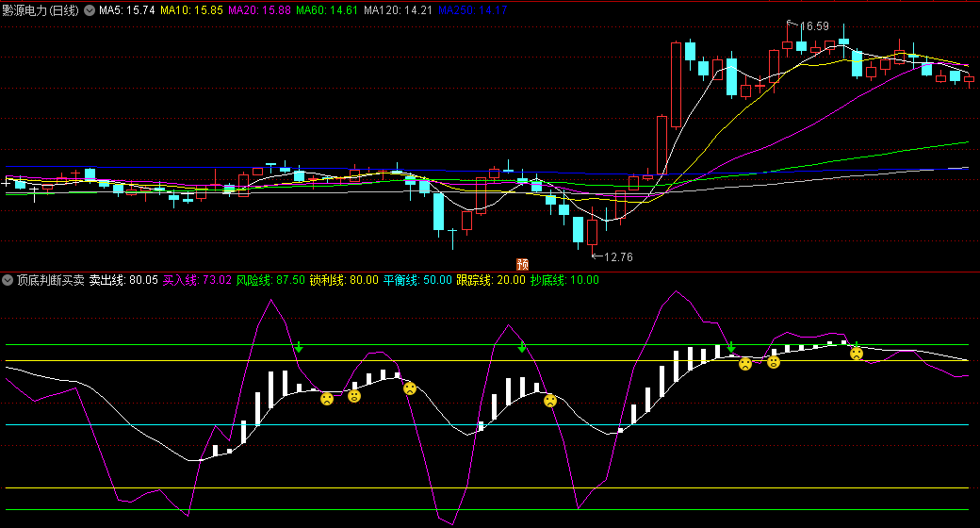Click the 16.59 high price marker
Screen dimensions: 980x528
pyautogui.click(x=813, y=26)
